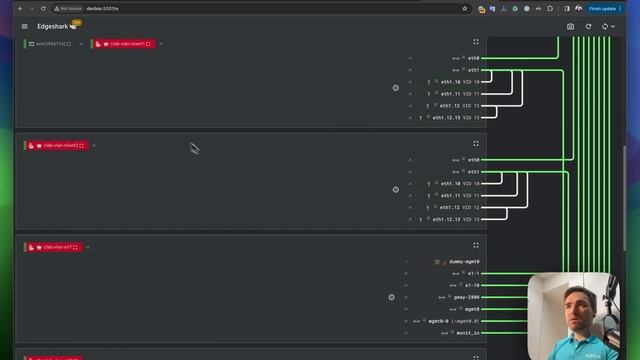Click the srl1 namespace routing circle icon

coord(391,297)
